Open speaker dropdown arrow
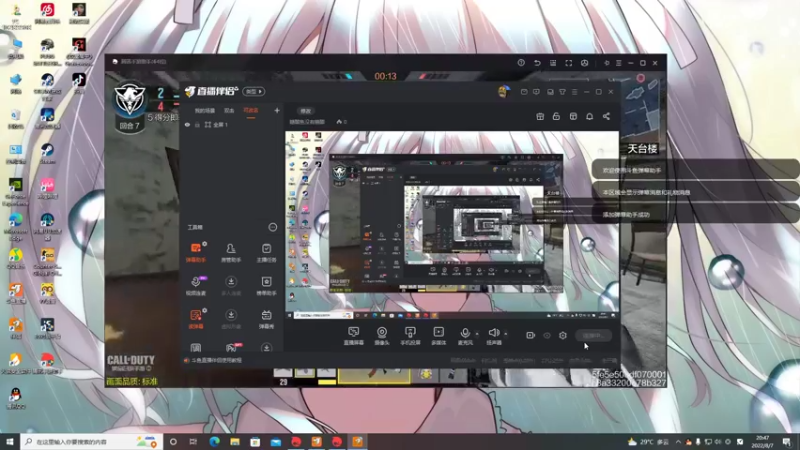This screenshot has width=800, height=450. click(506, 334)
